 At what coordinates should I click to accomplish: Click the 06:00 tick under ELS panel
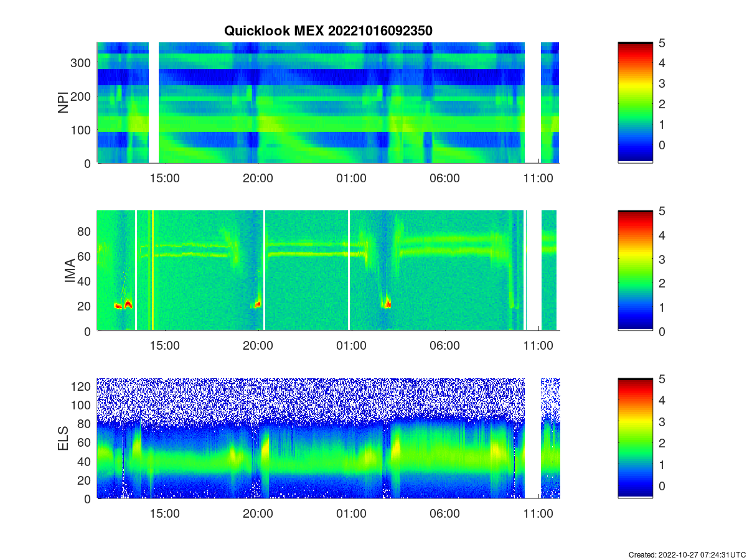(x=445, y=514)
